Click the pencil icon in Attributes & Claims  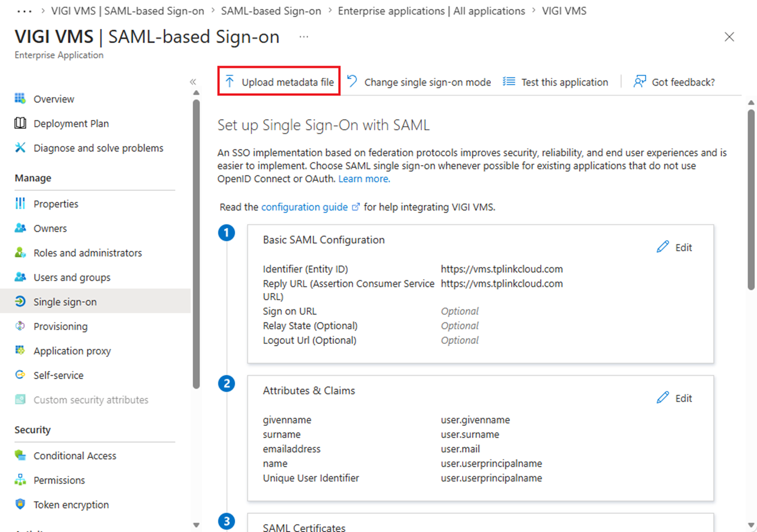(662, 398)
